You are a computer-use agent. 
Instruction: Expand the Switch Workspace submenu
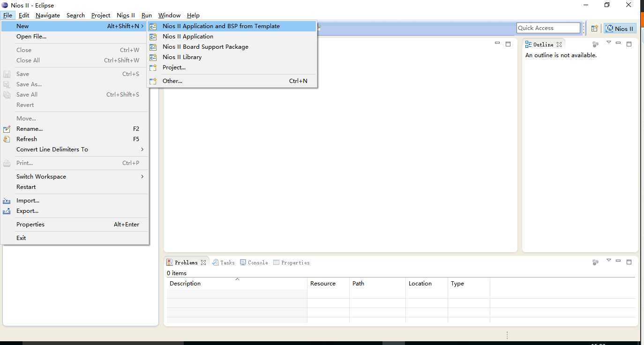(75, 177)
